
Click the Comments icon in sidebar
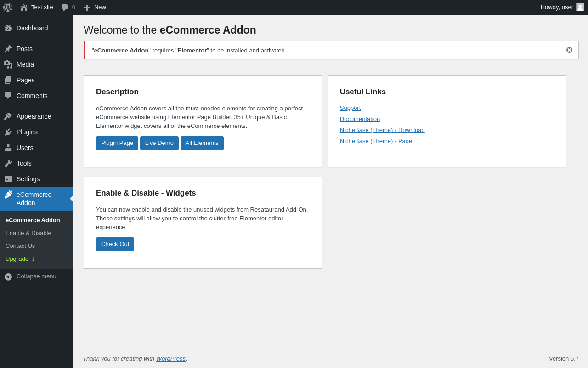pyautogui.click(x=8, y=96)
